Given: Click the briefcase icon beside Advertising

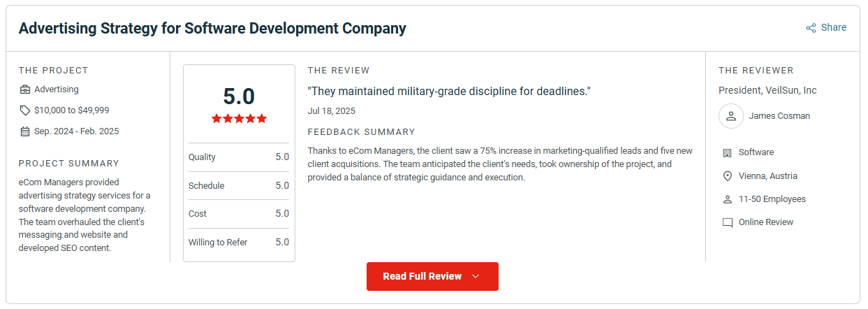Looking at the screenshot, I should pyautogui.click(x=25, y=89).
